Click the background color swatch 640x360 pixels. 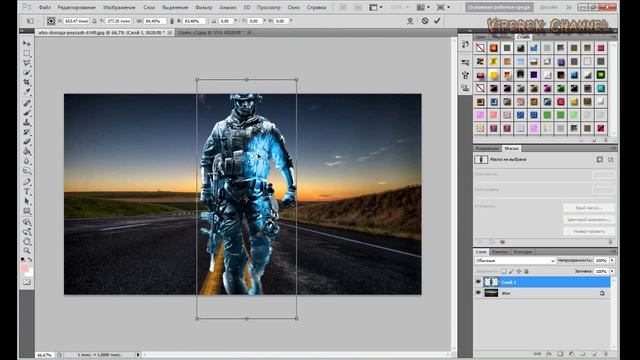(30, 273)
